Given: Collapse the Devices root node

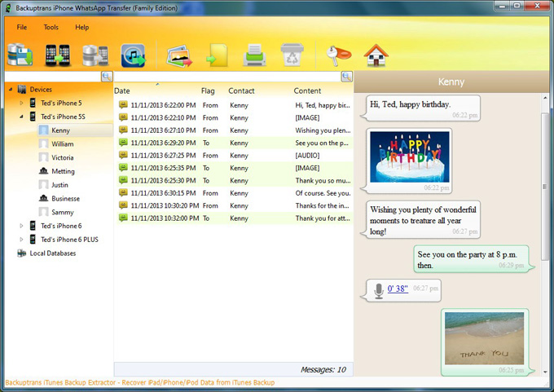Looking at the screenshot, I should (x=11, y=89).
